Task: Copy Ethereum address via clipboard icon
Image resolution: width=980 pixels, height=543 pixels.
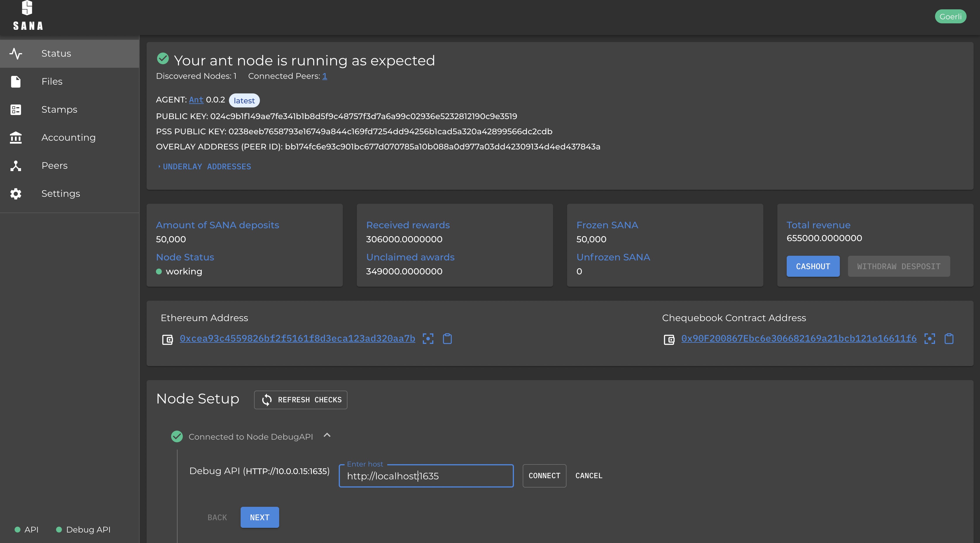Action: pyautogui.click(x=447, y=338)
